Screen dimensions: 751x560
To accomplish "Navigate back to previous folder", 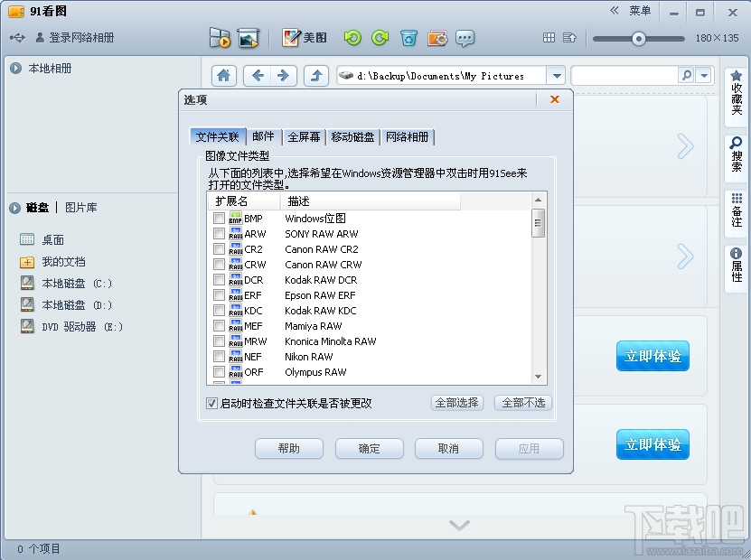I will (x=258, y=76).
